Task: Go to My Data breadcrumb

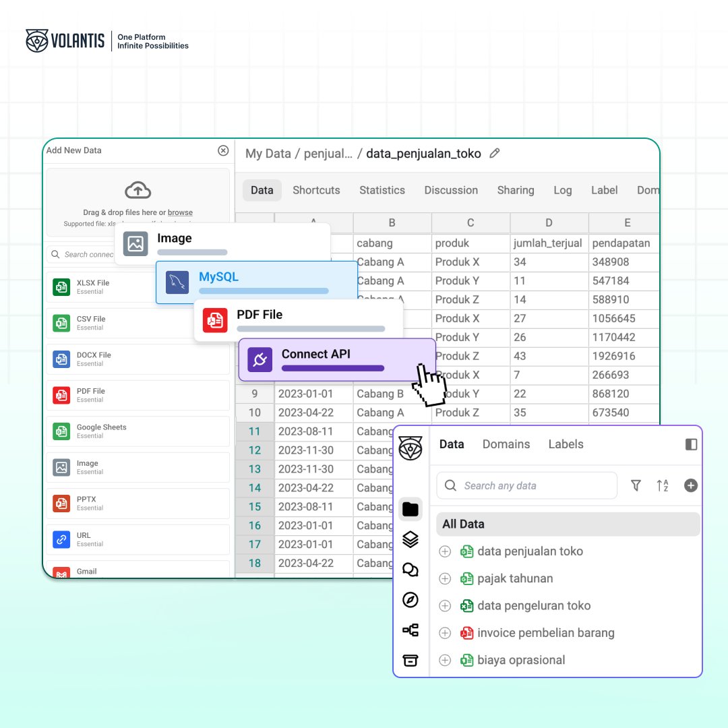Action: click(x=268, y=154)
